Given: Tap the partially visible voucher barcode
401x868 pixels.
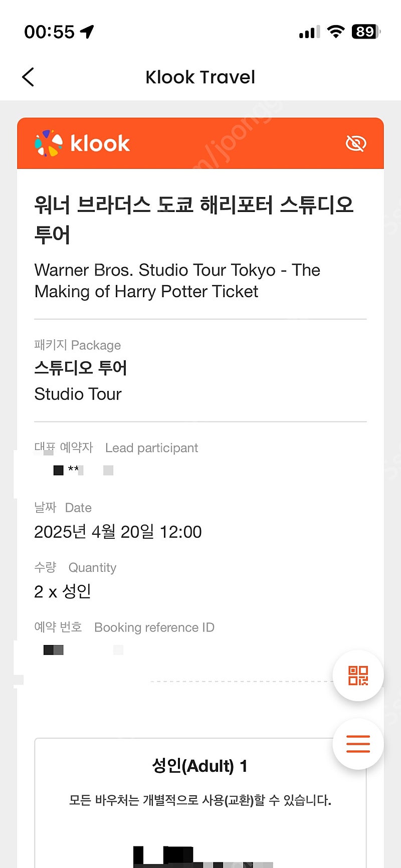Looking at the screenshot, I should (x=203, y=856).
